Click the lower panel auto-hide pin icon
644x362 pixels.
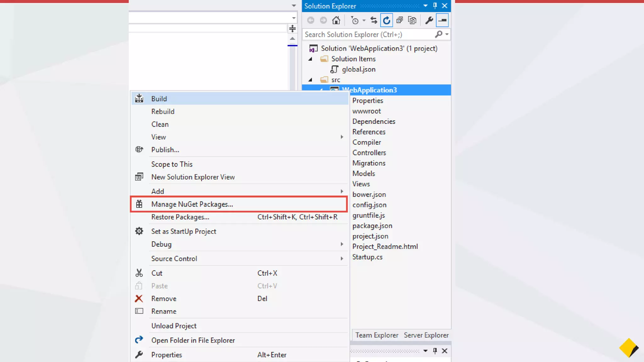435,351
